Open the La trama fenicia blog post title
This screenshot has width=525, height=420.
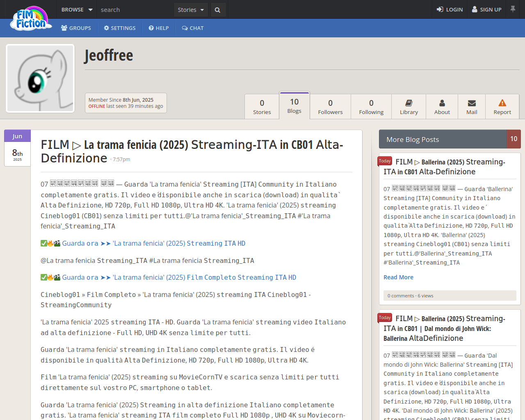(192, 151)
